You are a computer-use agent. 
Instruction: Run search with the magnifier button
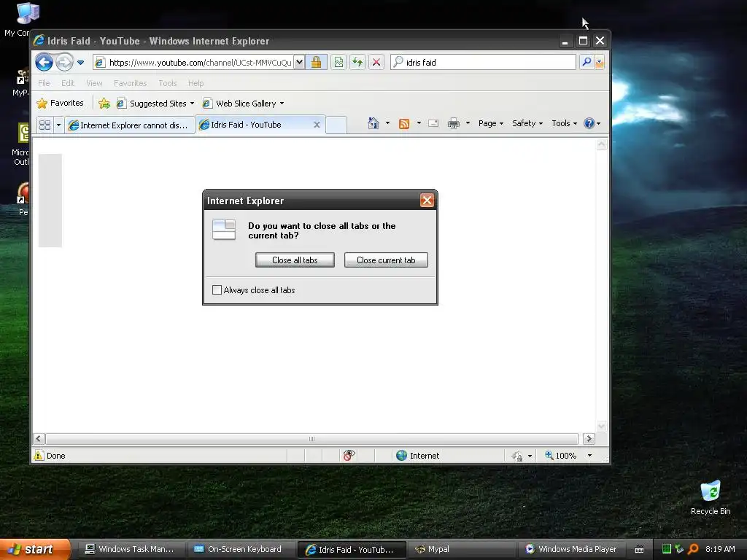tap(587, 63)
